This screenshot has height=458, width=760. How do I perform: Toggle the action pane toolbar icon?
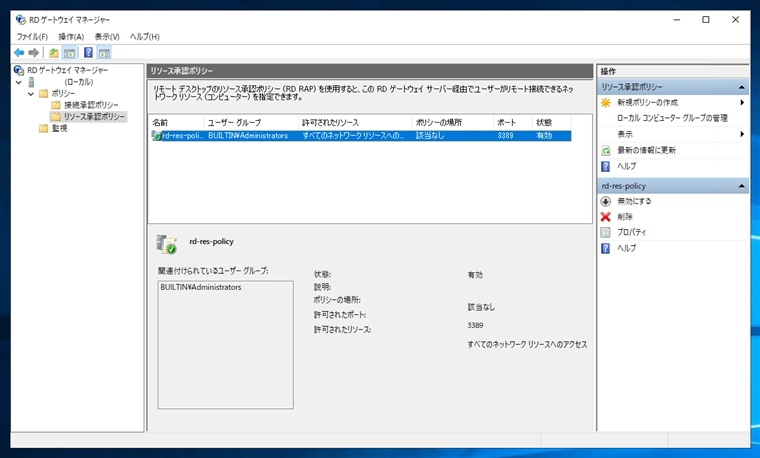click(x=104, y=53)
